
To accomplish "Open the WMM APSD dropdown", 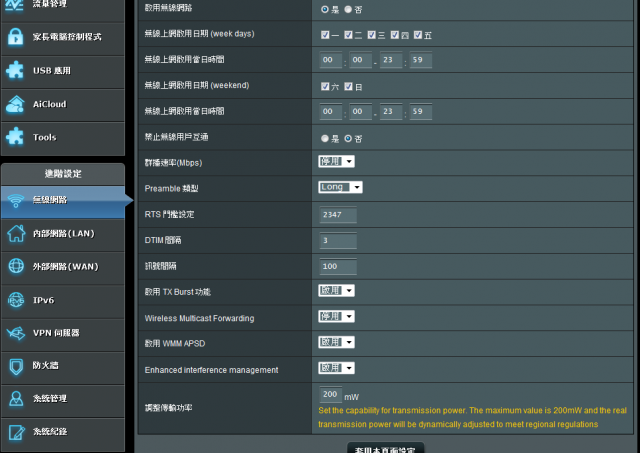I will click(x=336, y=342).
